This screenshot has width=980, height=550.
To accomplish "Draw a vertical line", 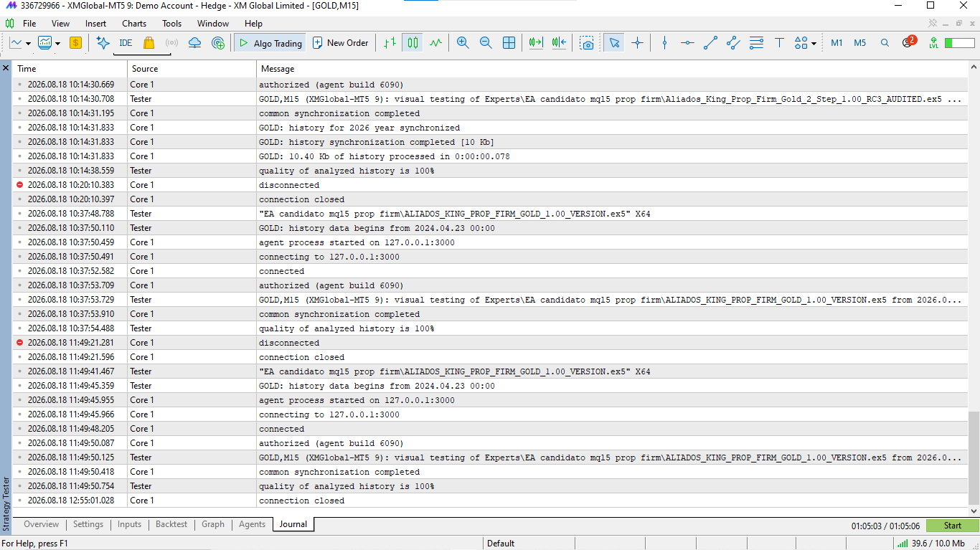I will [x=664, y=43].
